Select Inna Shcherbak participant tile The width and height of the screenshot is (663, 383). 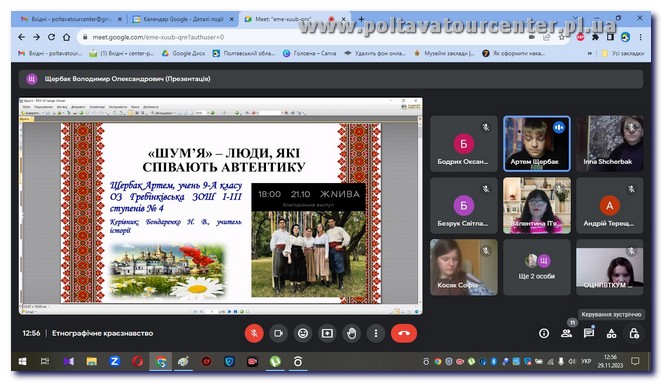pos(610,144)
